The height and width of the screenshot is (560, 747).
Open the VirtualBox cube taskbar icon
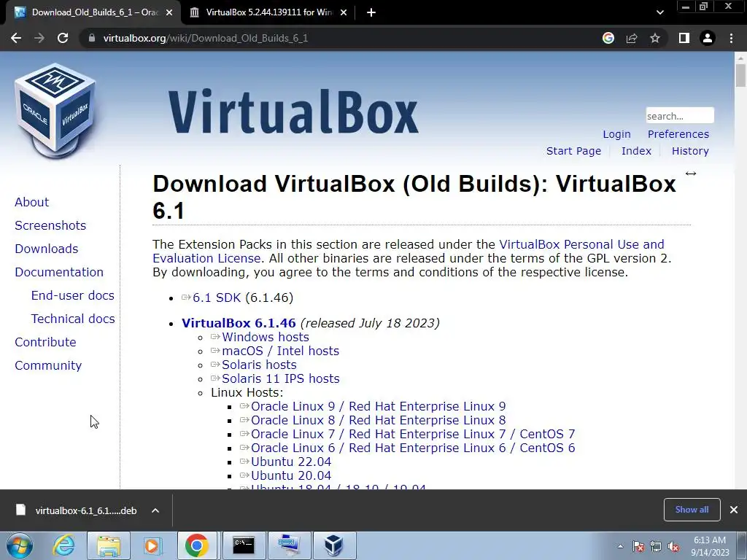(333, 545)
